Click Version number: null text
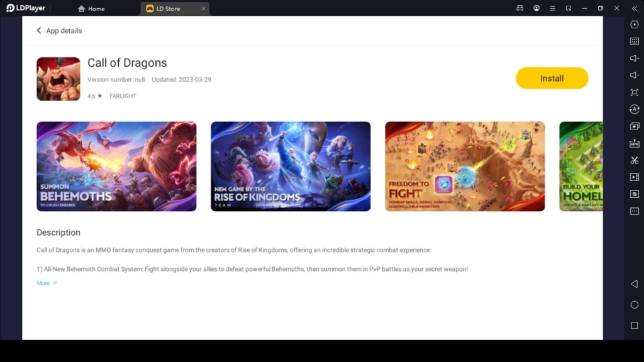This screenshot has height=362, width=644. [x=116, y=80]
